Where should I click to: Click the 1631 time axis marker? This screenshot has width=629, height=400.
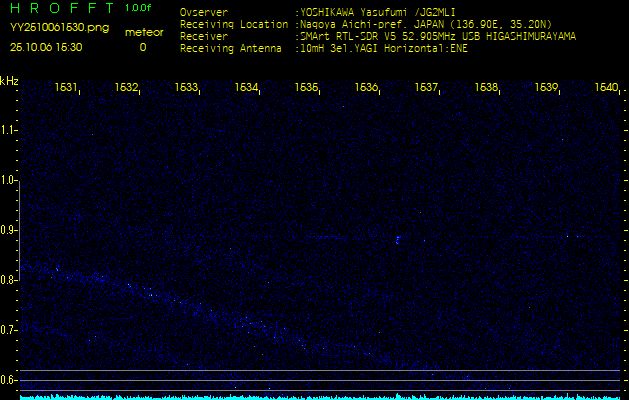pyautogui.click(x=66, y=87)
